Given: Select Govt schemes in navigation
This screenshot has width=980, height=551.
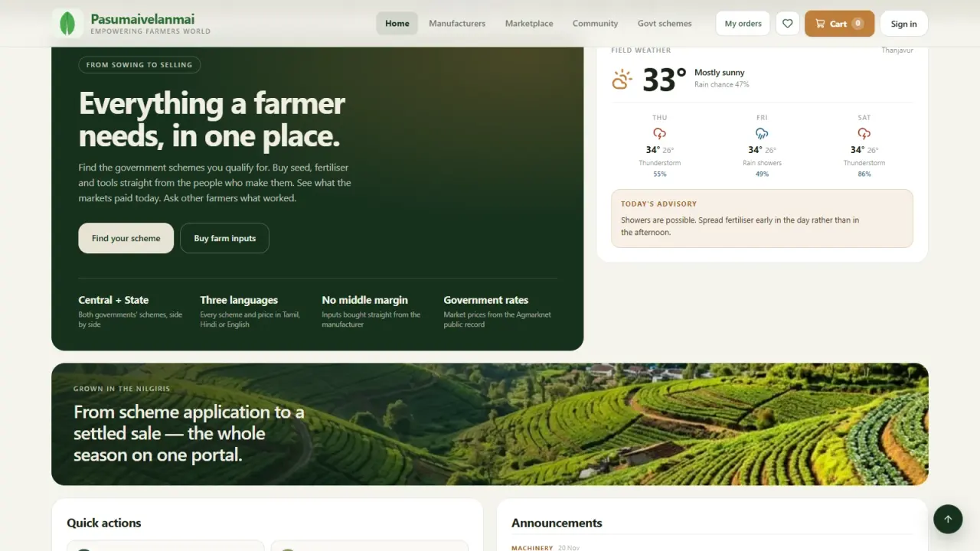Looking at the screenshot, I should tap(665, 24).
